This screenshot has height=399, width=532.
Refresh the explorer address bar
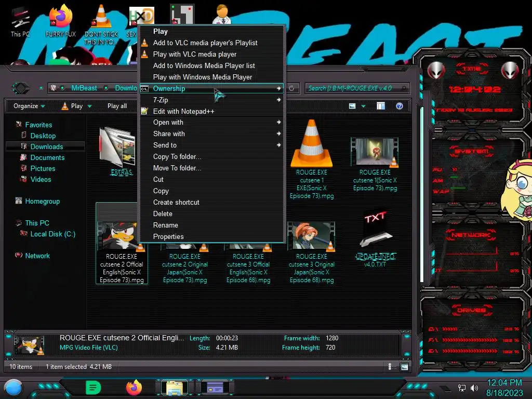click(291, 88)
